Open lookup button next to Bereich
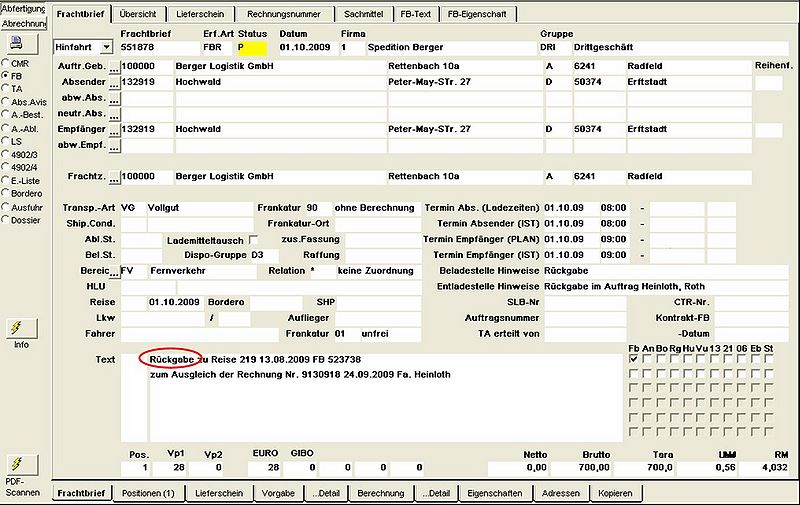The width and height of the screenshot is (800, 505). (x=114, y=271)
